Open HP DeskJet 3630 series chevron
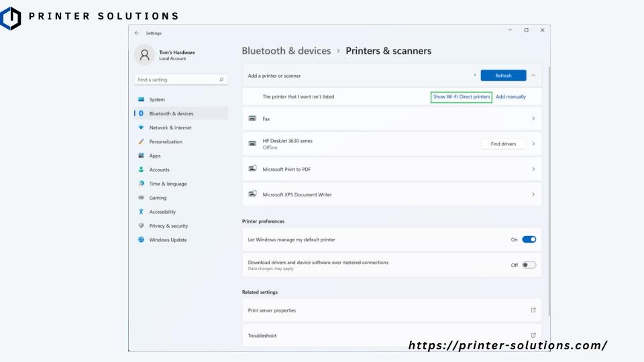The height and width of the screenshot is (362, 644). (533, 143)
